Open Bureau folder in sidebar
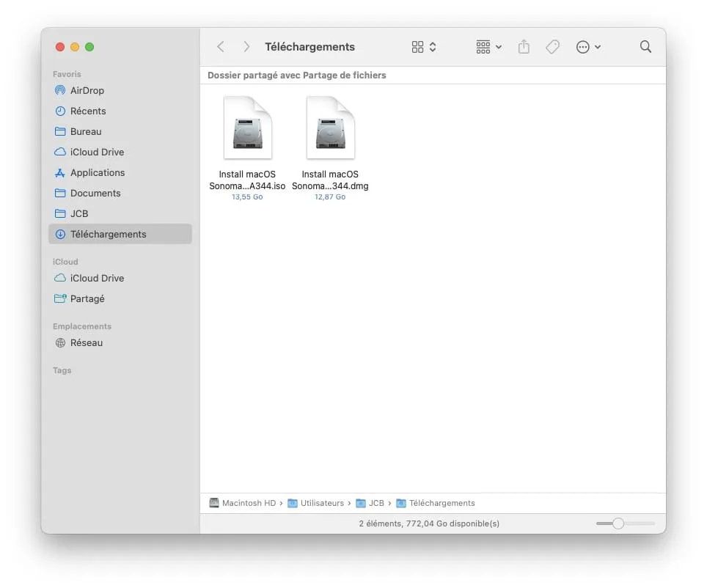 [120, 131]
